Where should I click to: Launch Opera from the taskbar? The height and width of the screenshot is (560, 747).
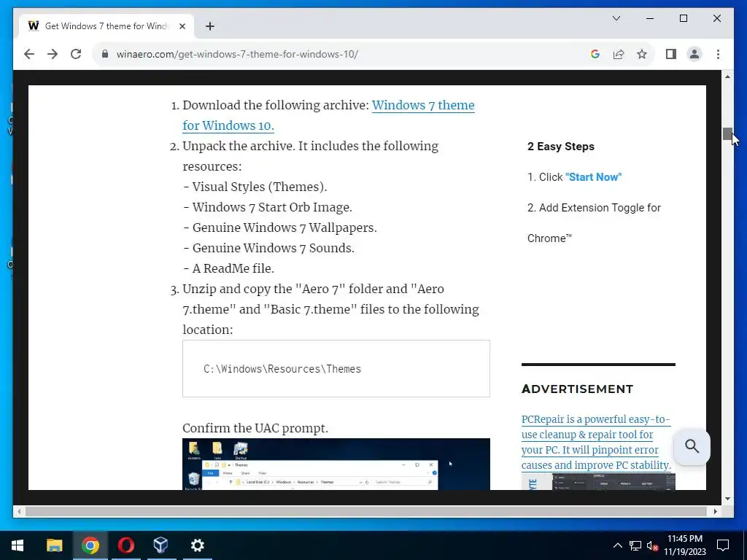tap(125, 545)
